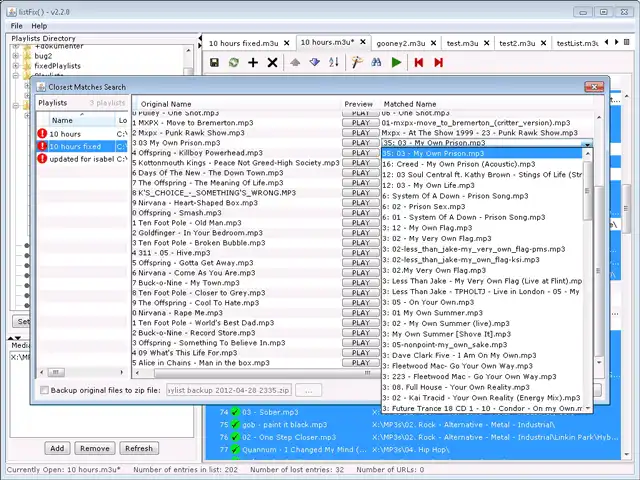Click error icon beside '10 hours' playlist
Image resolution: width=640 pixels, height=480 pixels.
point(42,133)
